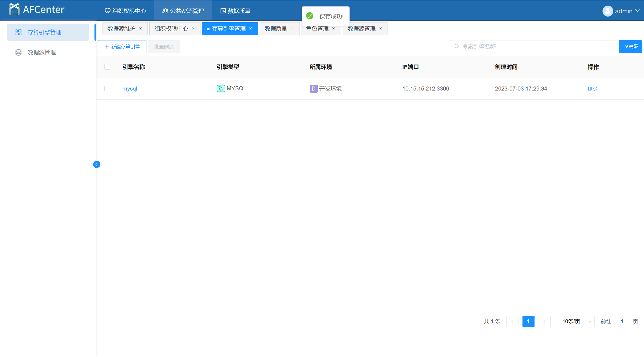Close the 数据源维护 tab
Screen dimensions: 644x357
point(141,29)
